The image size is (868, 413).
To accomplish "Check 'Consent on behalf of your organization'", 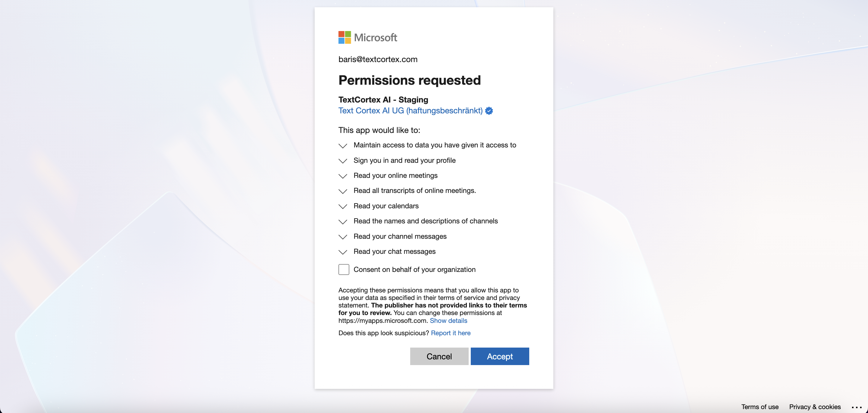I will coord(344,270).
